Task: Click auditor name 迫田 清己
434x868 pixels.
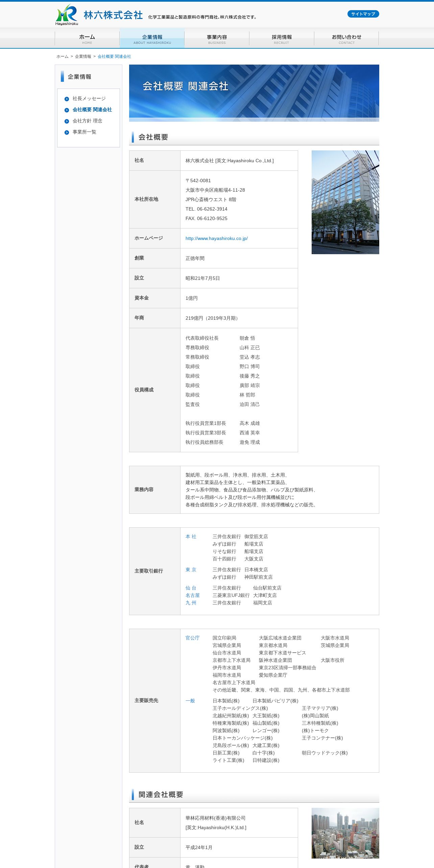Action: 250,404
